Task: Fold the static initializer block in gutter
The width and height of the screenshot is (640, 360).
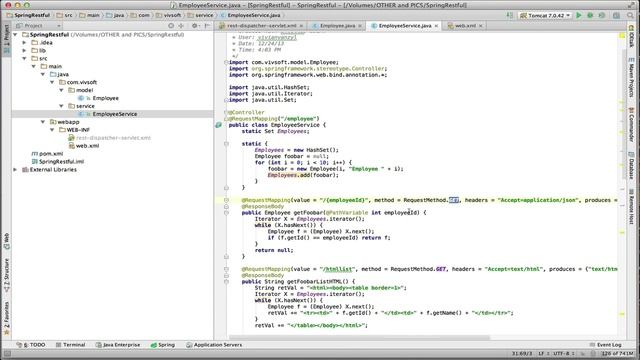Action: click(x=226, y=144)
